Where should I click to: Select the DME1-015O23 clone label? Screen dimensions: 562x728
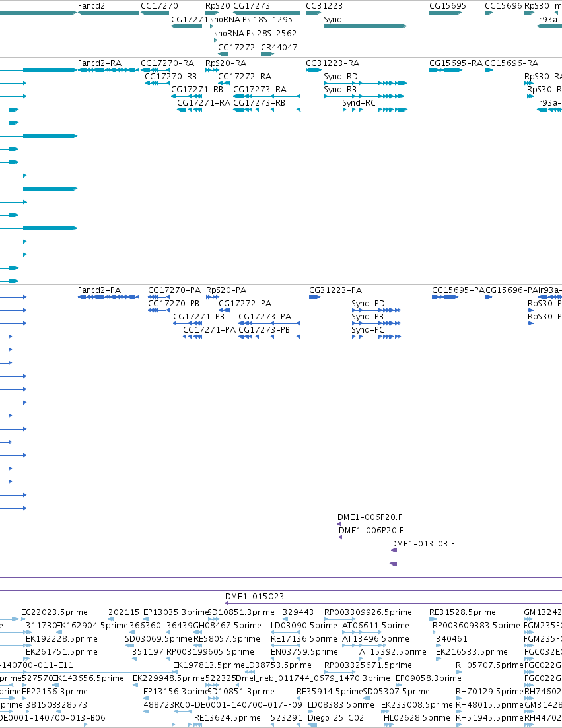(x=254, y=597)
